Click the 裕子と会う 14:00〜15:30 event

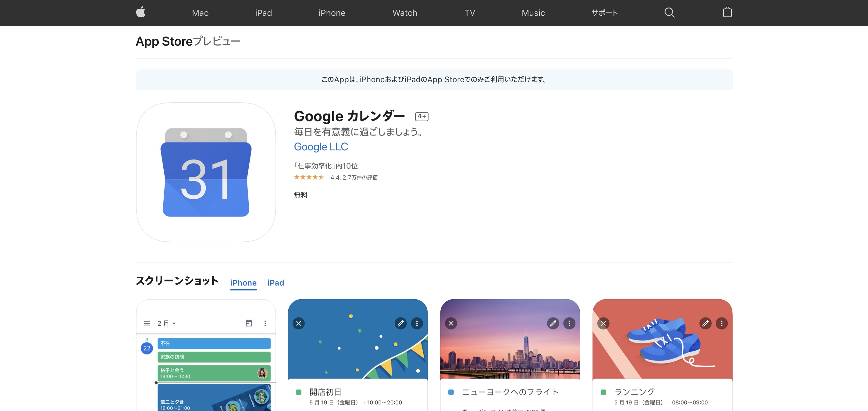tap(214, 373)
